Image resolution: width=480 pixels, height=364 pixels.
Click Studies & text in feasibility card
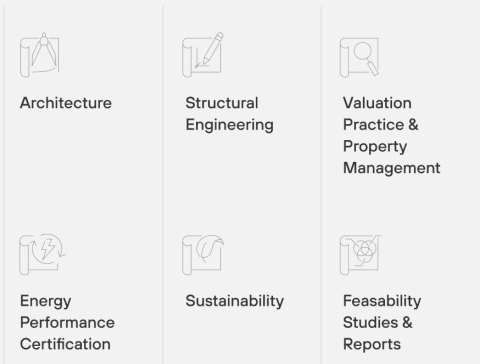(378, 322)
